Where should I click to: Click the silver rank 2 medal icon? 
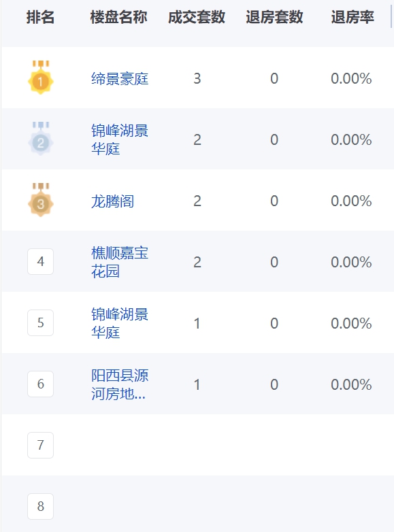[41, 138]
